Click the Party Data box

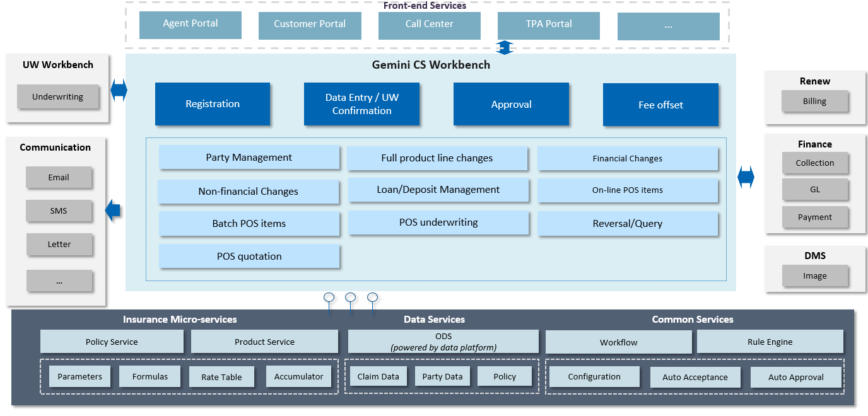(x=442, y=377)
